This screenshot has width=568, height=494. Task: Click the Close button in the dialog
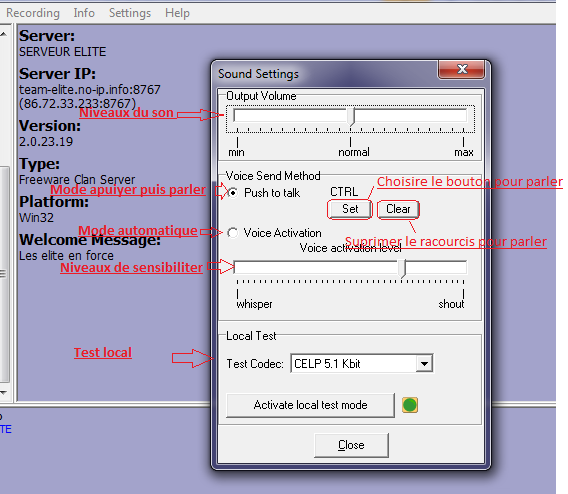pos(351,445)
